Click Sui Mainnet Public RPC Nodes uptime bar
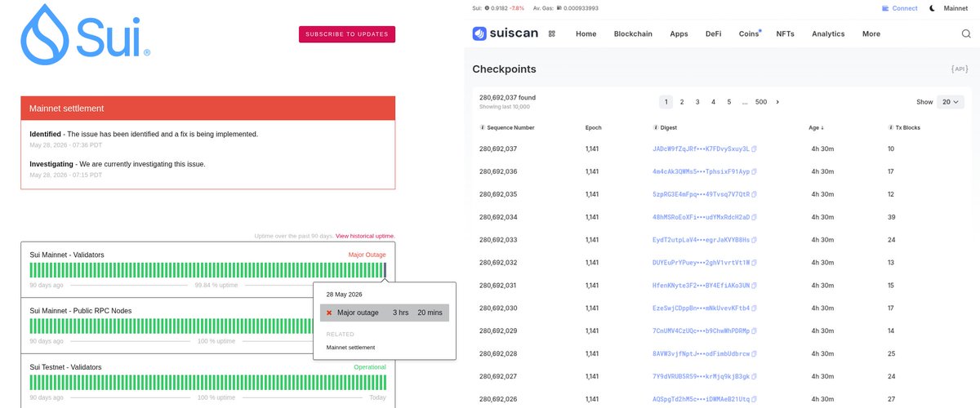The image size is (980, 408). pyautogui.click(x=171, y=327)
